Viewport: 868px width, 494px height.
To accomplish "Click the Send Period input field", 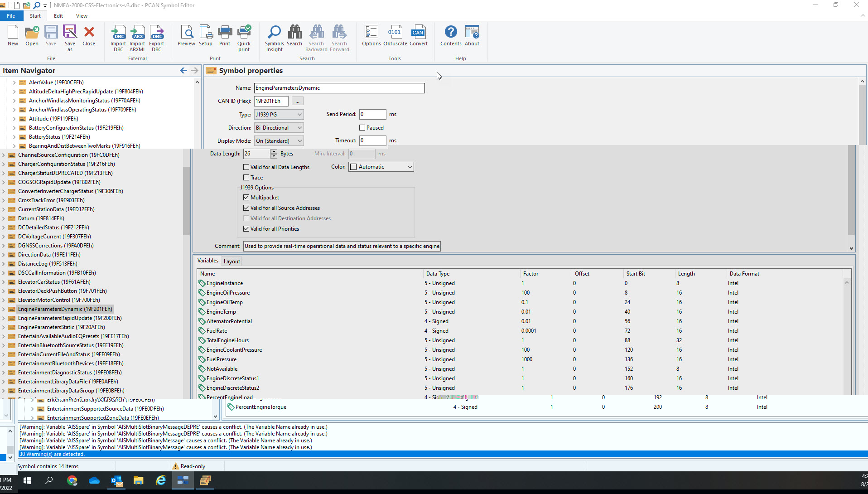I will [x=373, y=114].
